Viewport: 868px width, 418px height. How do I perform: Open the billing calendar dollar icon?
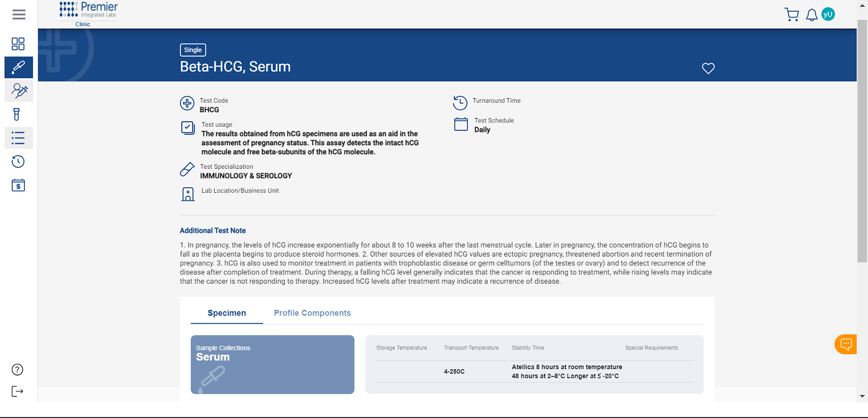point(18,185)
